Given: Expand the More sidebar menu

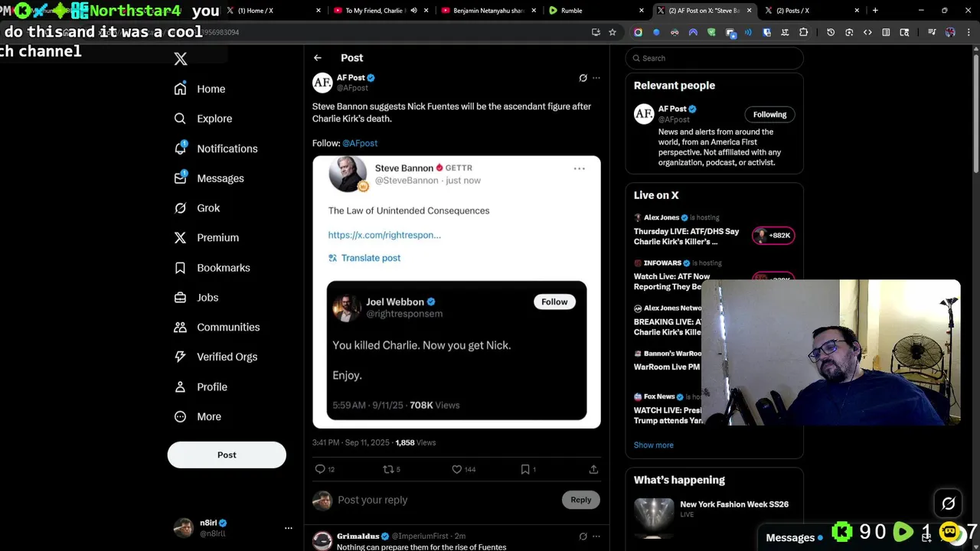Looking at the screenshot, I should 198,417.
